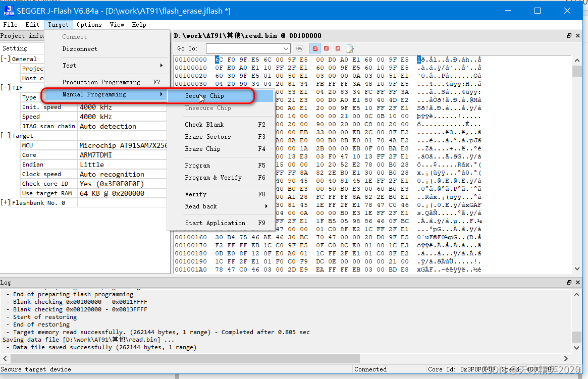Image resolution: width=588 pixels, height=379 pixels.
Task: Click the Init. speed setting row
Action: coord(94,107)
